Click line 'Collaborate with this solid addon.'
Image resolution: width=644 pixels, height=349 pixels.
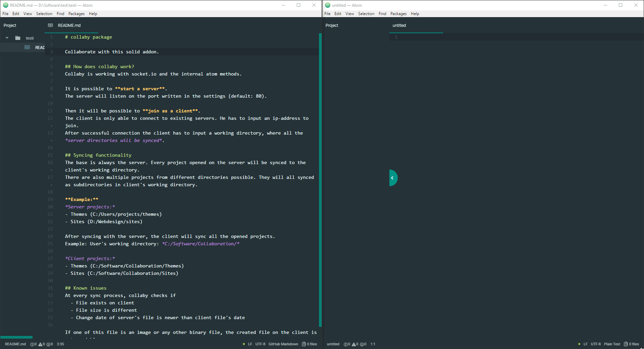click(112, 52)
